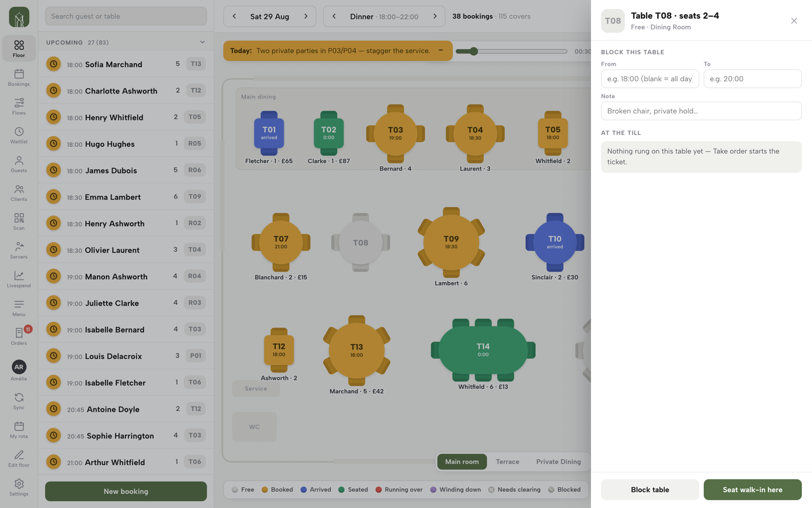Image resolution: width=812 pixels, height=508 pixels.
Task: Collapse the Today notice banner
Action: click(x=441, y=50)
